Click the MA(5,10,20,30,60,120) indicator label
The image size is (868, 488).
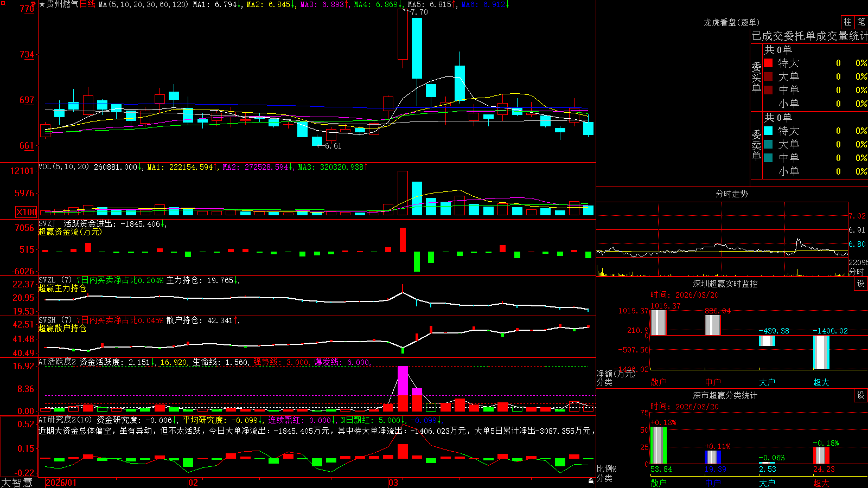143,4
